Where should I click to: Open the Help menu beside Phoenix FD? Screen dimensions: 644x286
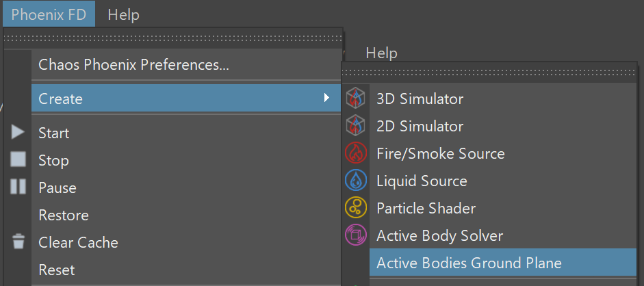[123, 15]
